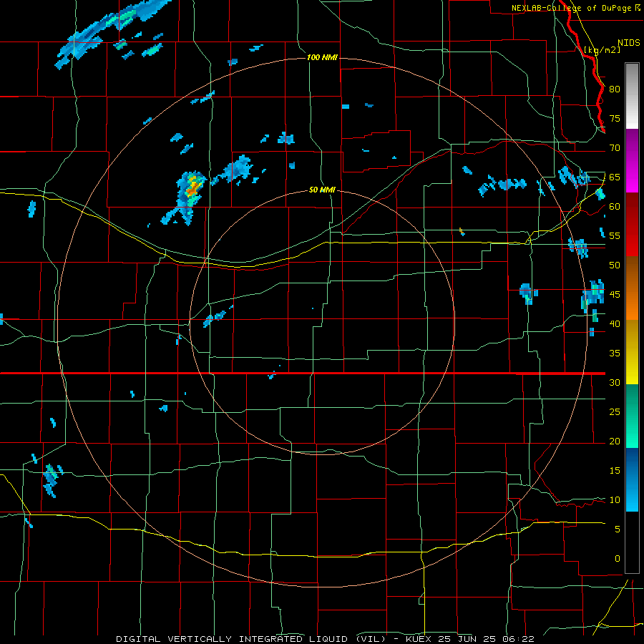
Task: Click the [kg/m2] unit label
Action: pos(602,50)
